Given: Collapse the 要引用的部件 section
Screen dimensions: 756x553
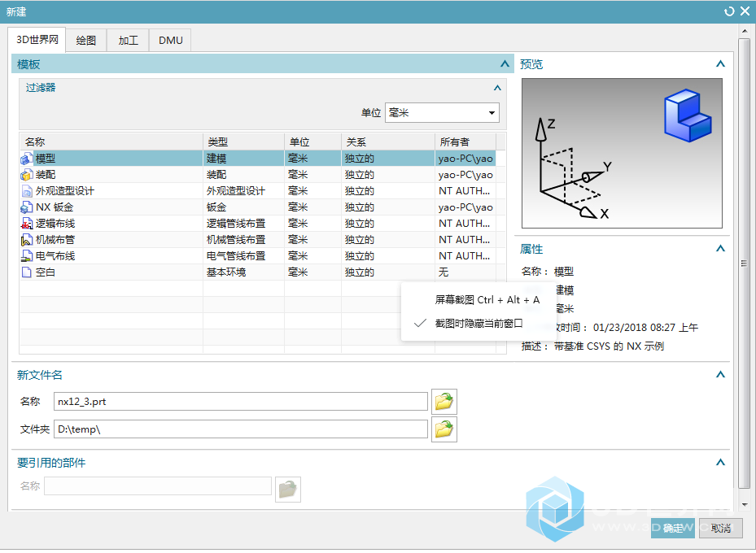Looking at the screenshot, I should click(x=720, y=463).
